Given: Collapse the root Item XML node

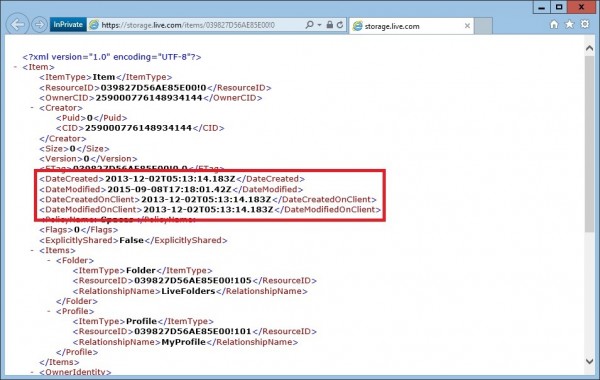Looking at the screenshot, I should (x=15, y=67).
